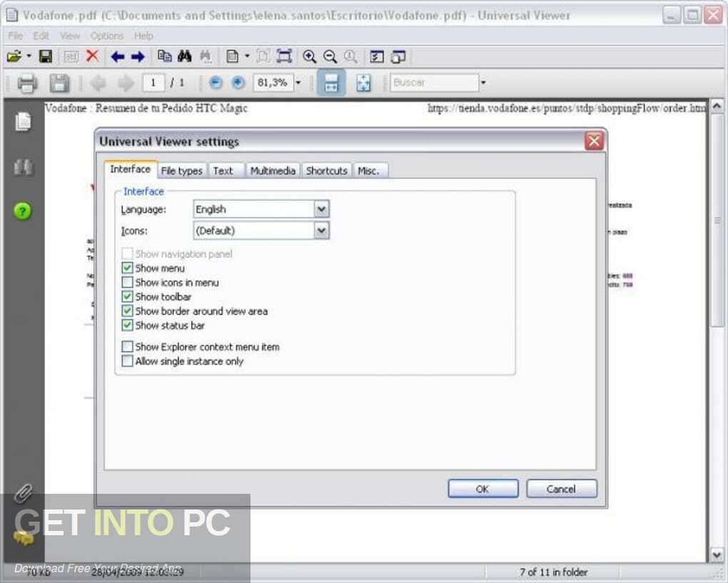This screenshot has width=728, height=583.
Task: Click OK in the settings dialog
Action: (x=483, y=489)
